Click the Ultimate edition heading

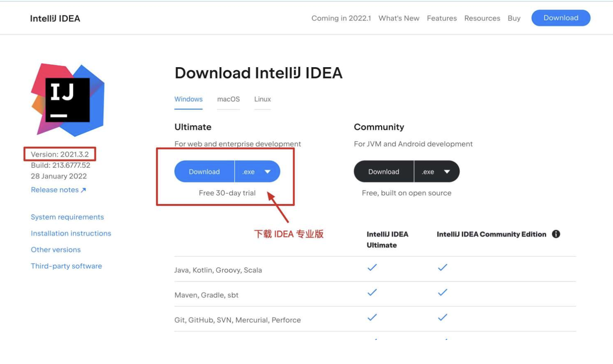[x=193, y=127]
